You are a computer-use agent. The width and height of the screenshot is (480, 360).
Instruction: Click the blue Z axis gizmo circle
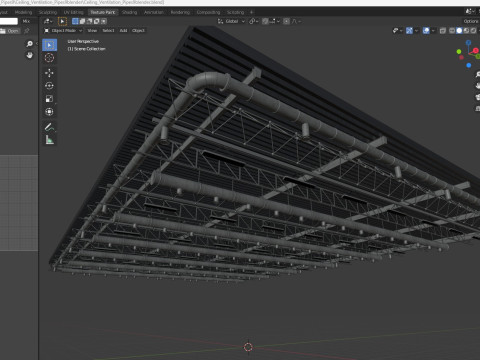(x=468, y=43)
